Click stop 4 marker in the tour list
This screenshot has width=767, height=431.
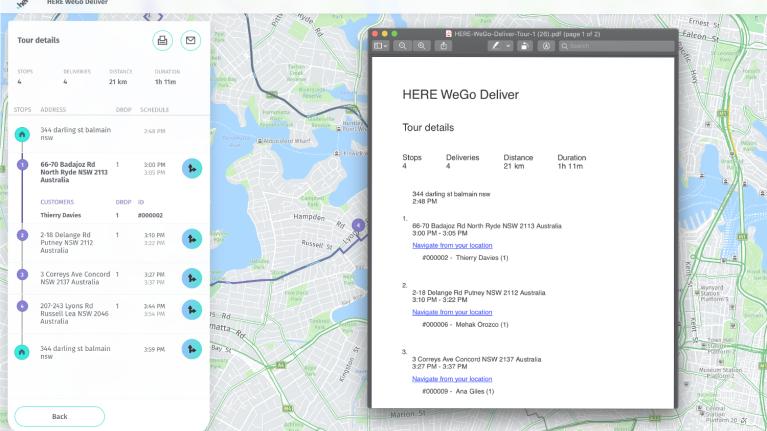pos(22,306)
